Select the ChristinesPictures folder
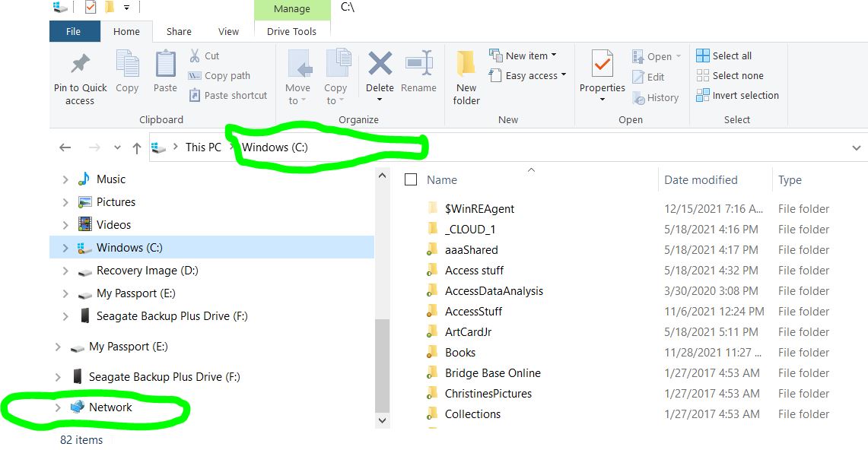The height and width of the screenshot is (450, 868). [488, 393]
